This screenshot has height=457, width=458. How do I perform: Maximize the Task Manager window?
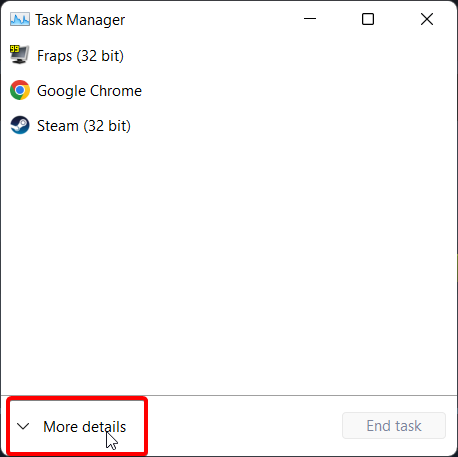click(368, 19)
